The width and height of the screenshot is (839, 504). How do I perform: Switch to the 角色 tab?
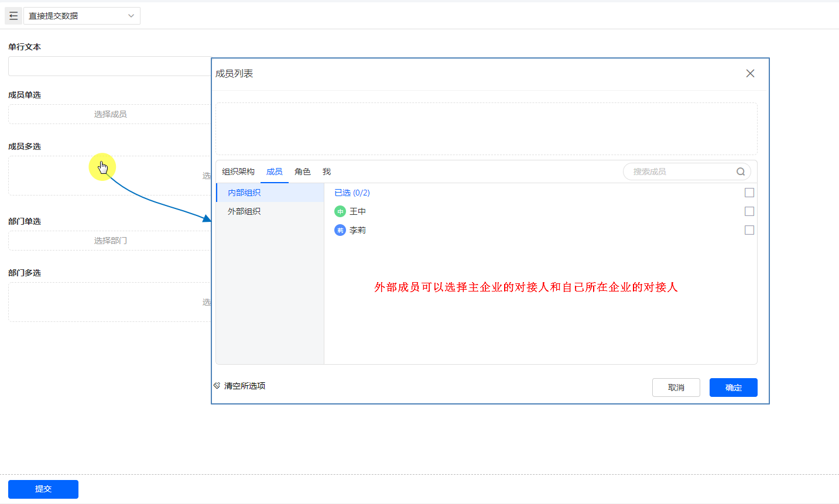tap(302, 172)
